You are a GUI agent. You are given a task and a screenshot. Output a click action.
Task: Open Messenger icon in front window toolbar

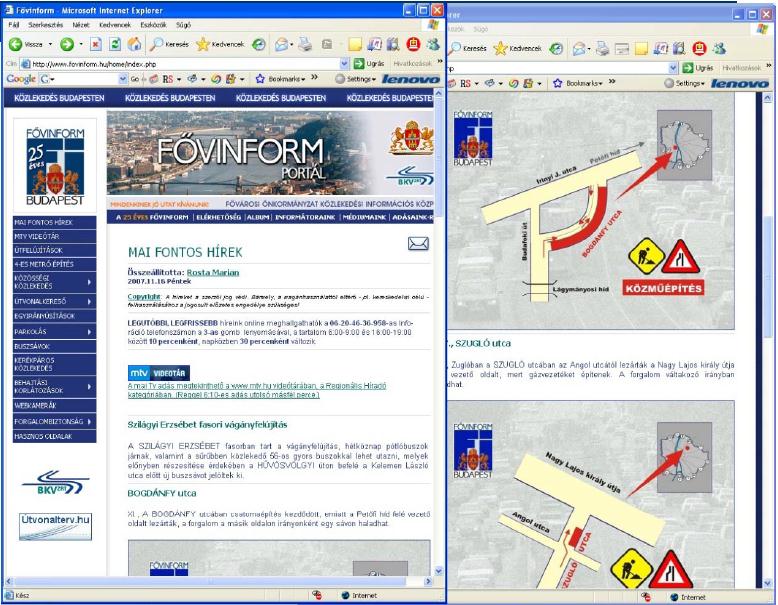click(x=433, y=45)
